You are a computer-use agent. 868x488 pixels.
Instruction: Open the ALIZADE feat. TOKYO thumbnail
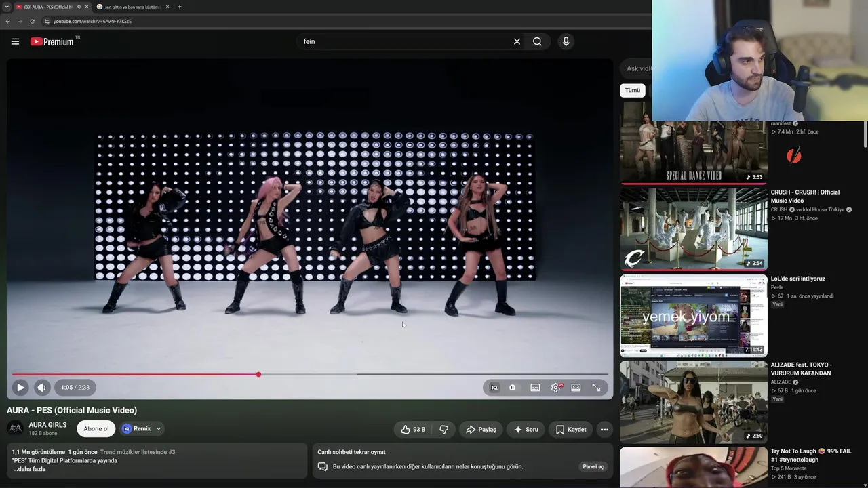(694, 401)
